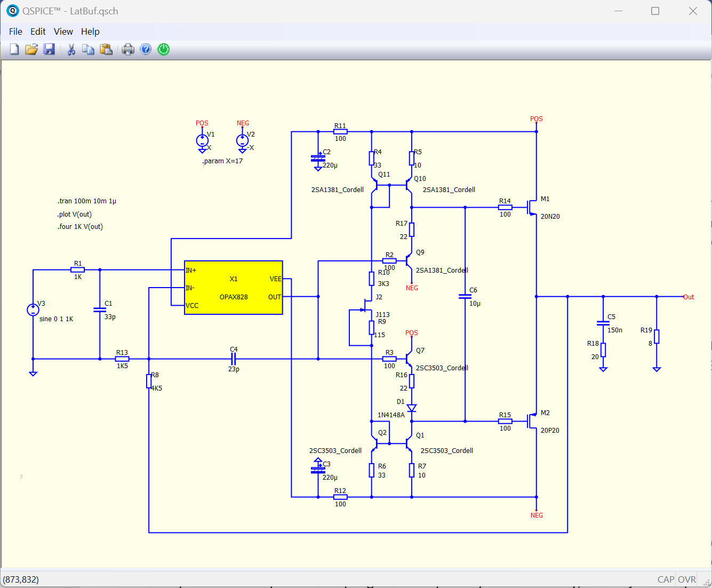This screenshot has width=712, height=588.
Task: Select the .param X=17 directive
Action: (222, 161)
